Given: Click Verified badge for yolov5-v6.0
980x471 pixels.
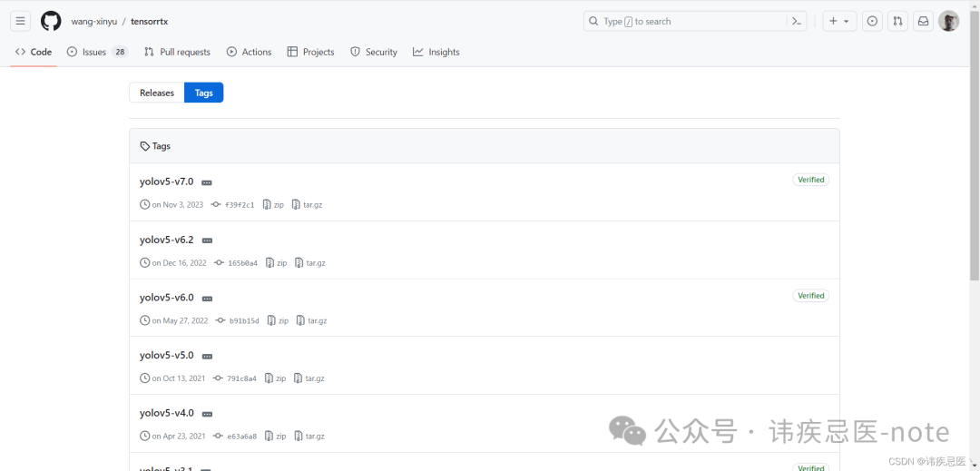Looking at the screenshot, I should [810, 296].
